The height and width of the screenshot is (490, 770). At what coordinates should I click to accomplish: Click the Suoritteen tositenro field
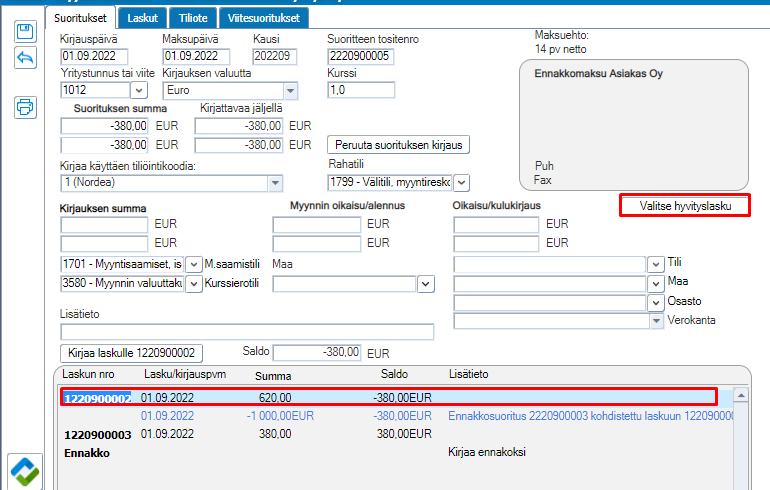tap(360, 56)
